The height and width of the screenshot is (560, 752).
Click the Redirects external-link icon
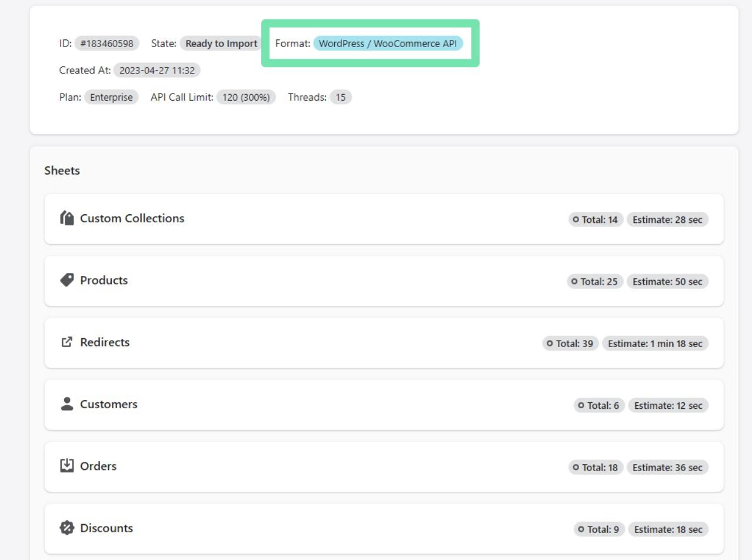(x=66, y=342)
